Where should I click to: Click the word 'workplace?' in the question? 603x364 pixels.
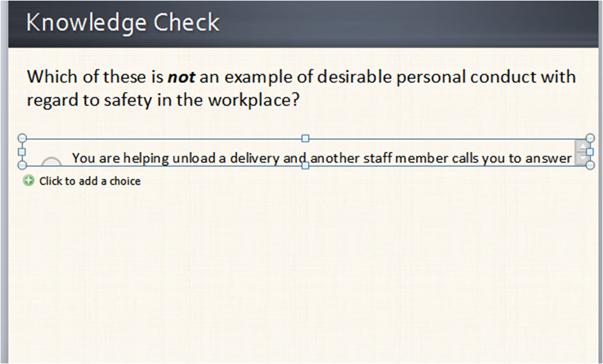(254, 101)
